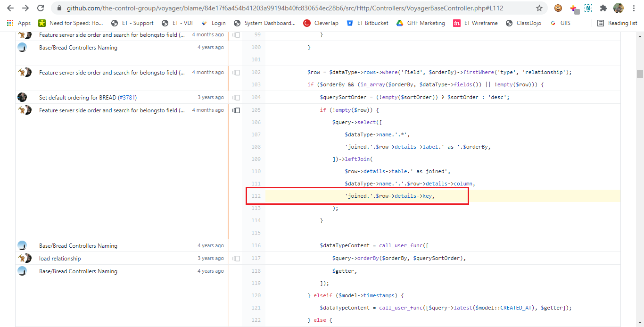Viewport: 644px width, 327px height.
Task: Open author avatars beside line 102 commit
Action: point(25,72)
